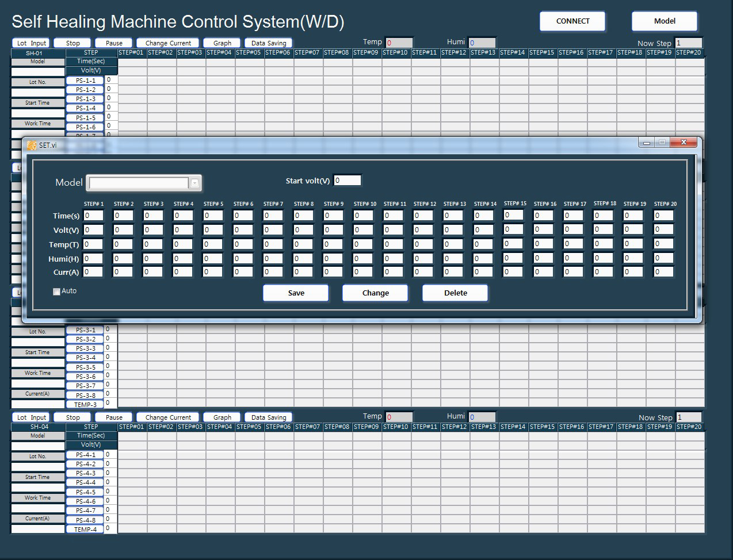Click the top Pause toolbar button

[x=114, y=43]
